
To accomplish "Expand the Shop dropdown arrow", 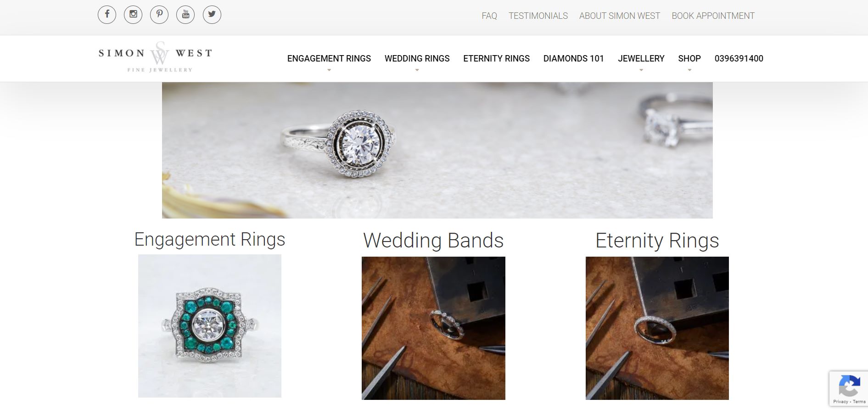I will pyautogui.click(x=689, y=70).
